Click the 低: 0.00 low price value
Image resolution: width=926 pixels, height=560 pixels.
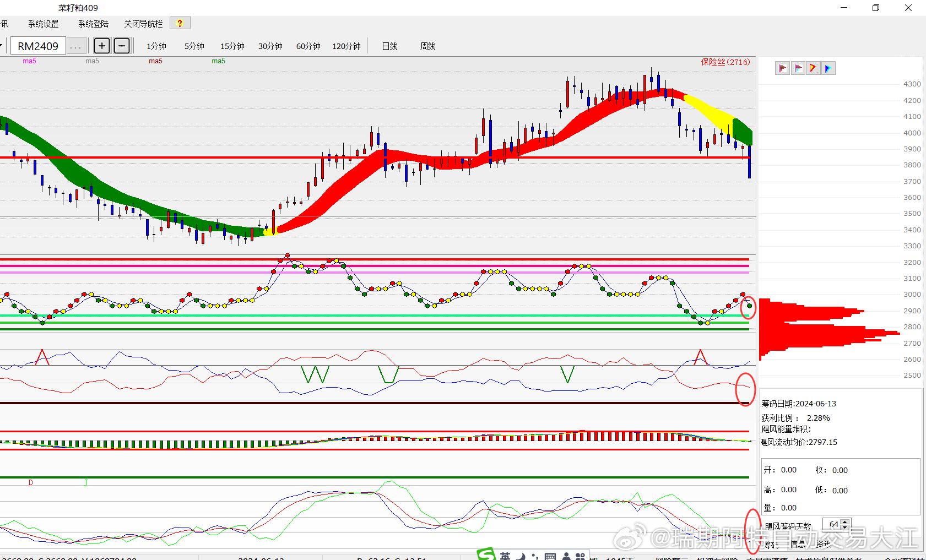[840, 491]
